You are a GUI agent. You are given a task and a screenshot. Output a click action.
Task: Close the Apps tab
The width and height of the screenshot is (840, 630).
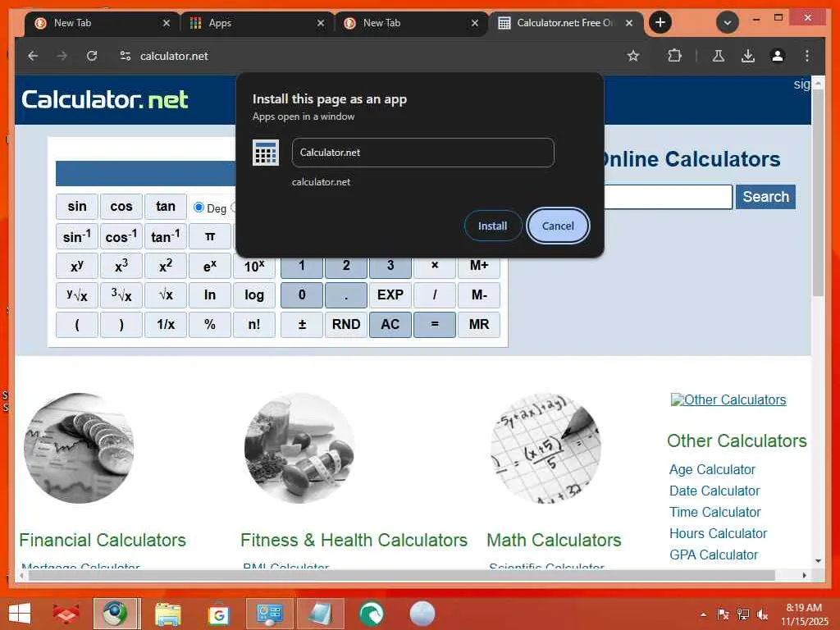click(x=321, y=23)
